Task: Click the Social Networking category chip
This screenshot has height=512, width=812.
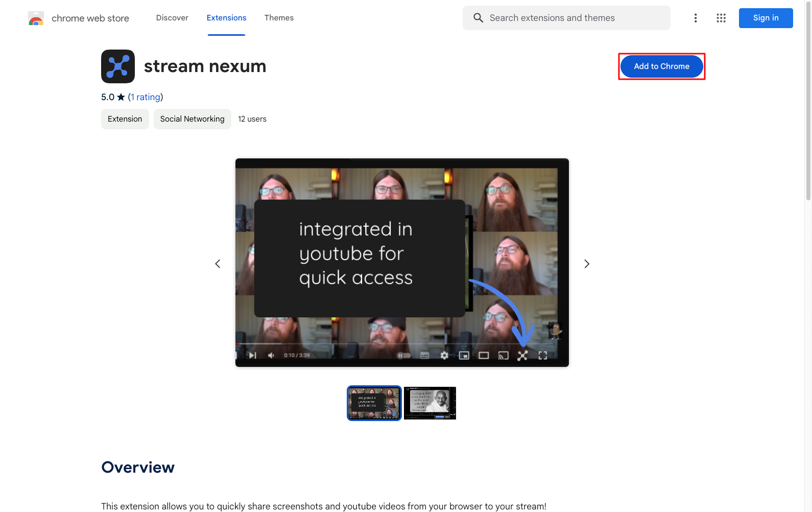Action: (x=193, y=119)
